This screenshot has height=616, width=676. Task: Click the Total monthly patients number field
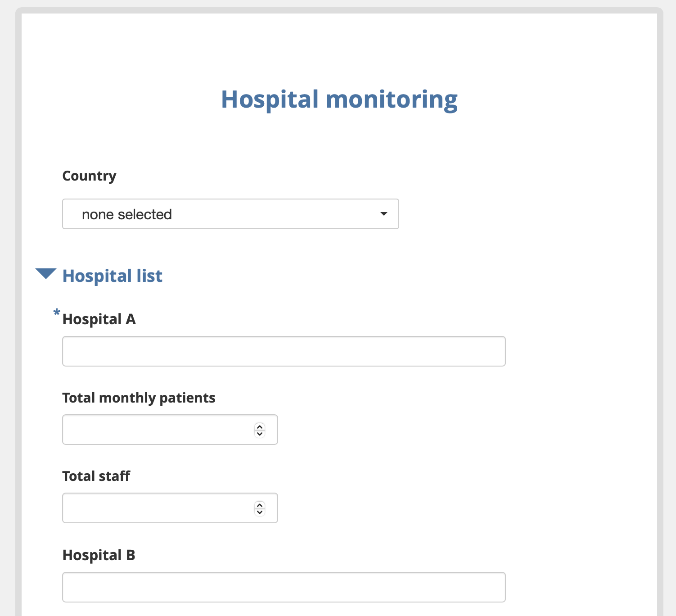(x=158, y=430)
